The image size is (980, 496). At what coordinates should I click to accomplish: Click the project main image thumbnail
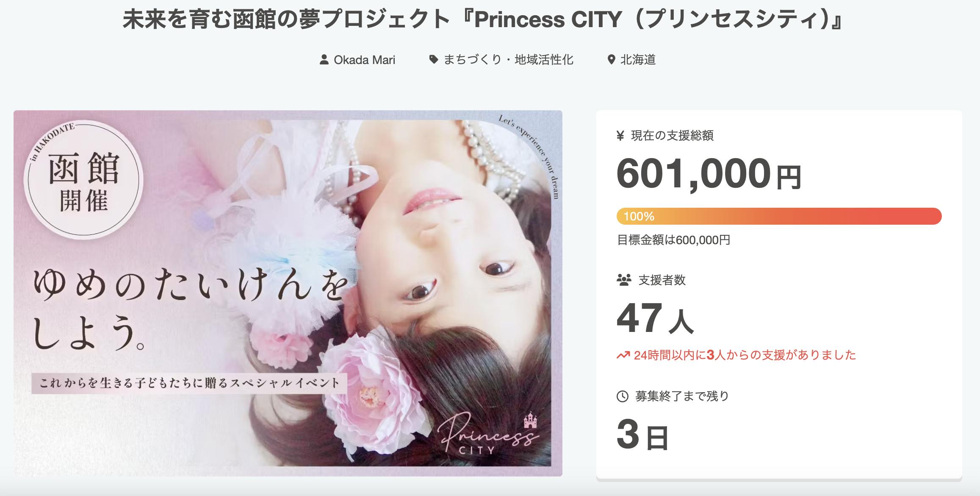click(288, 293)
